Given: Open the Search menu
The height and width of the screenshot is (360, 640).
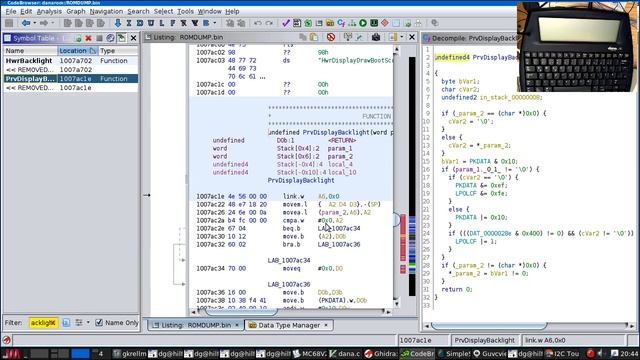Looking at the screenshot, I should coord(138,11).
